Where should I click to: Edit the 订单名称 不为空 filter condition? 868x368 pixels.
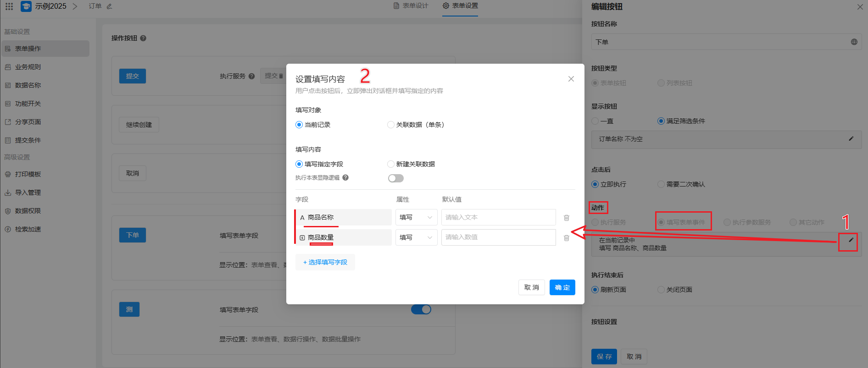[x=851, y=139]
